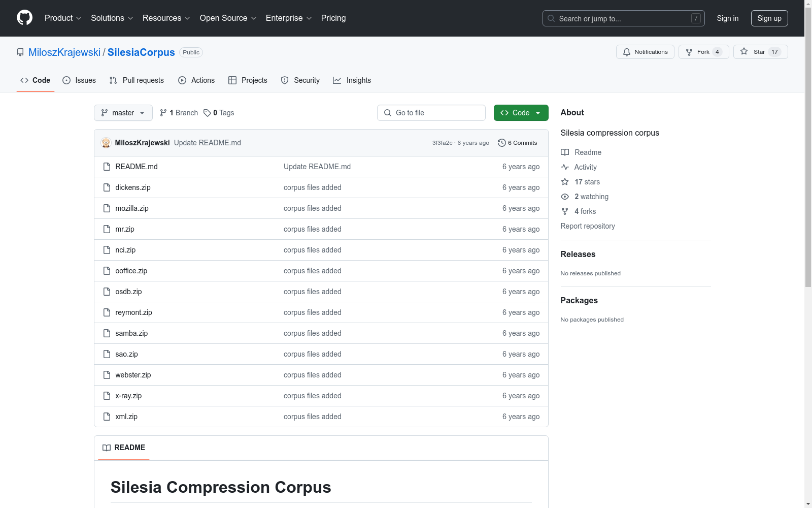Screen dimensions: 812x508
Task: Click the Sign up button
Action: 769,18
